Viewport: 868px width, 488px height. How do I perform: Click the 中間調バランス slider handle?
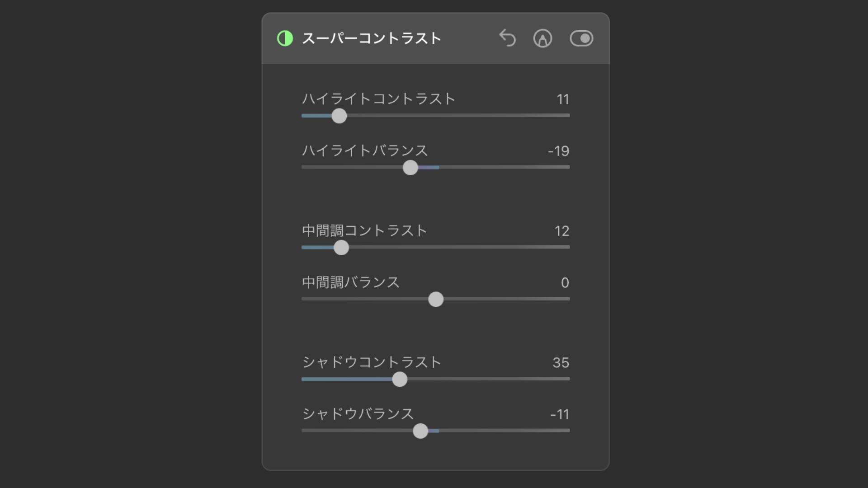(x=436, y=299)
